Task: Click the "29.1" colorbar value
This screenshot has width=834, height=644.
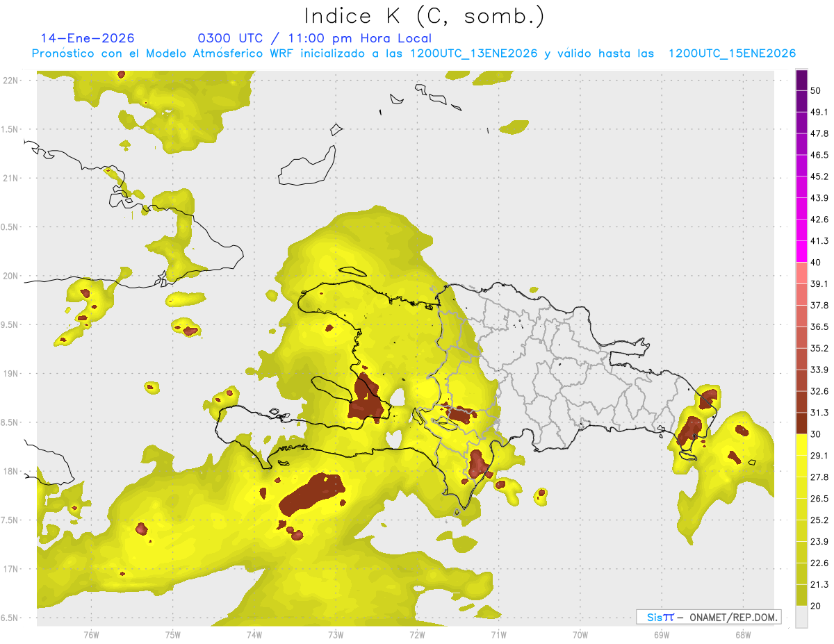Action: click(x=819, y=456)
